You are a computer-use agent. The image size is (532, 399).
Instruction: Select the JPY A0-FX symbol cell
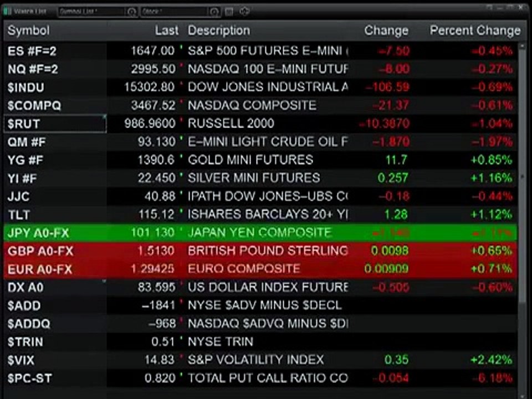55,233
